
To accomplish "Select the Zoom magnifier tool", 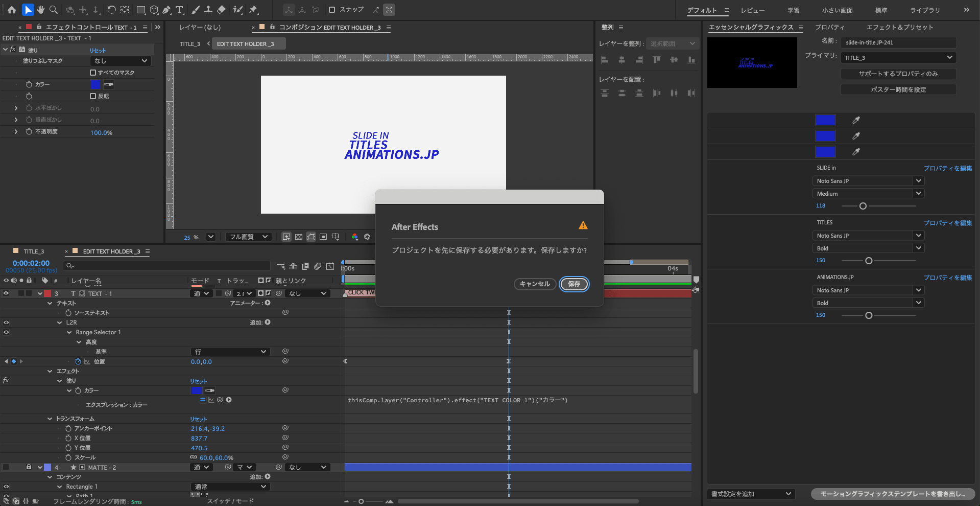I will click(54, 10).
